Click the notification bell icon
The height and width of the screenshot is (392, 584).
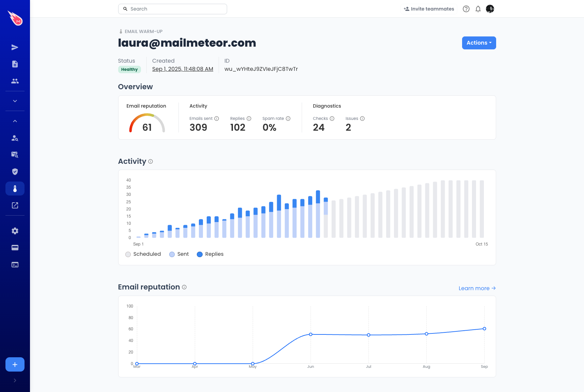(x=478, y=9)
